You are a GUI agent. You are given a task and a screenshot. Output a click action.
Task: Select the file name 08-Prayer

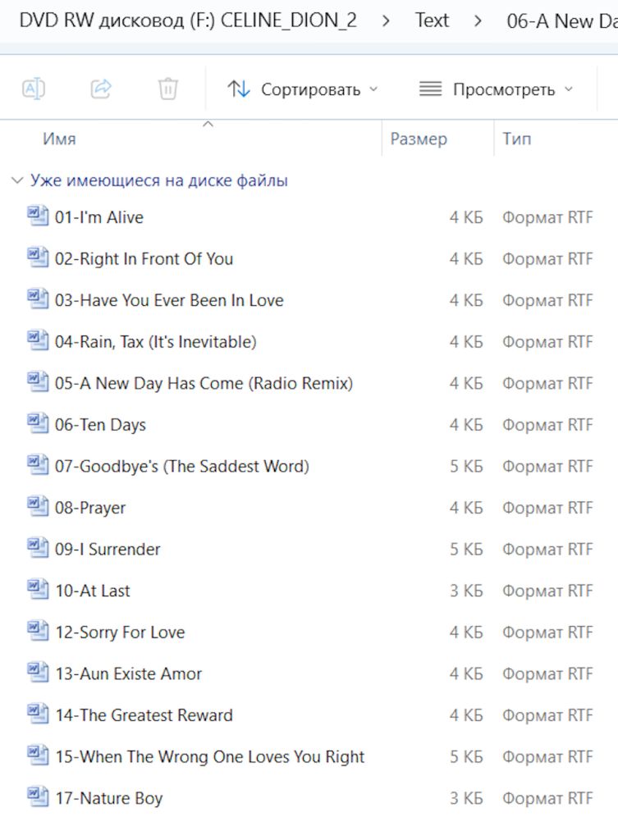90,508
